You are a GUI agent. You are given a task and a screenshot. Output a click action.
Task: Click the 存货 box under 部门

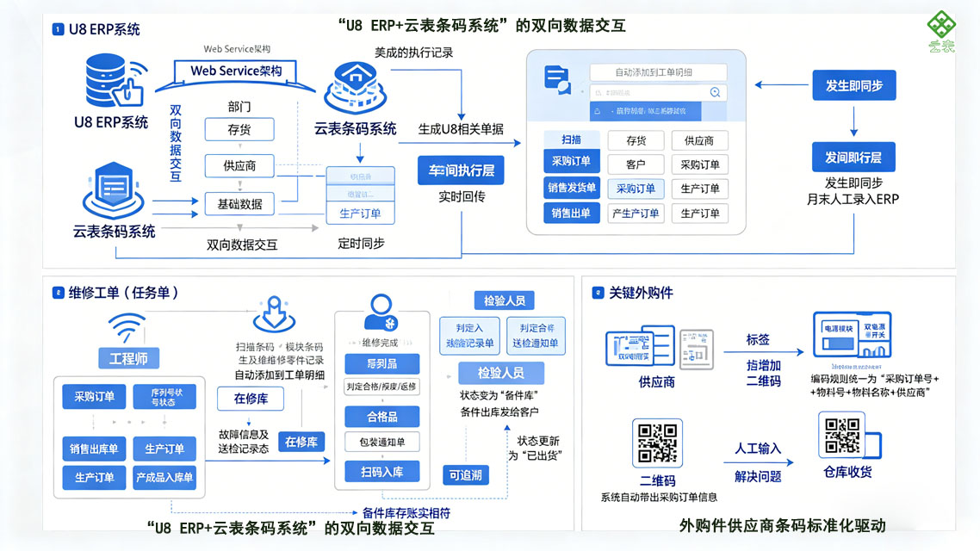pos(239,129)
